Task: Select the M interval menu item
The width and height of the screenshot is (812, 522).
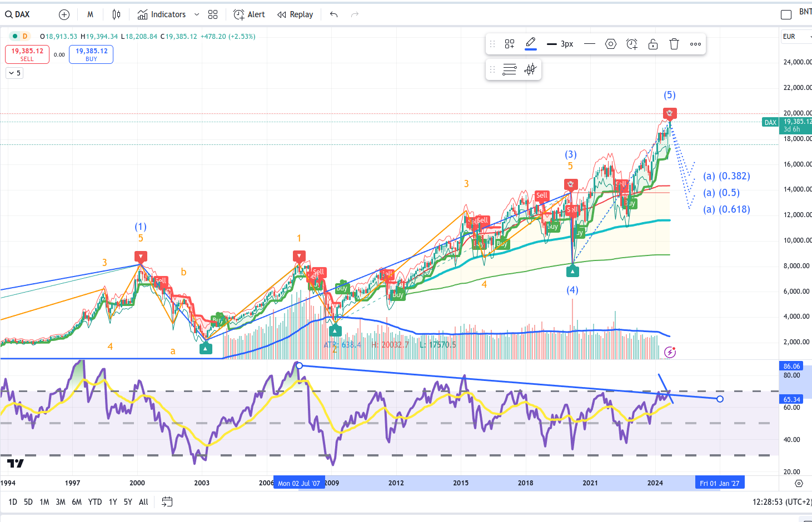Action: point(90,14)
